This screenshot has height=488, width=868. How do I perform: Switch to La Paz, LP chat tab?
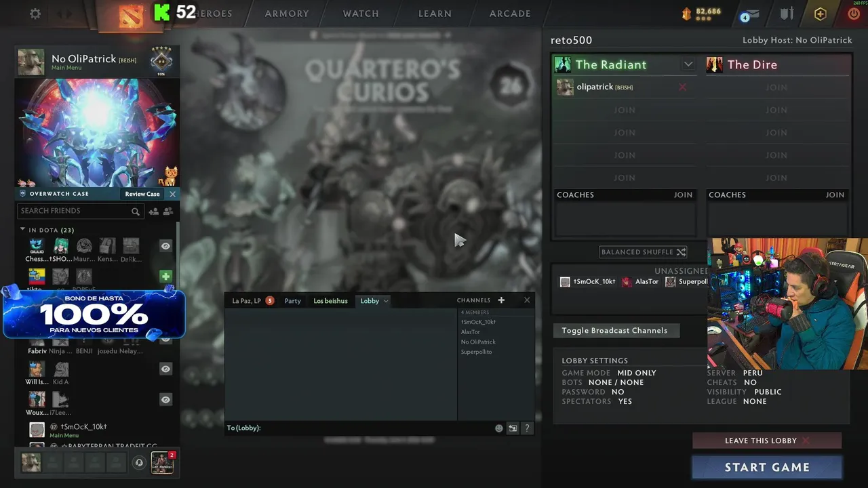click(247, 301)
